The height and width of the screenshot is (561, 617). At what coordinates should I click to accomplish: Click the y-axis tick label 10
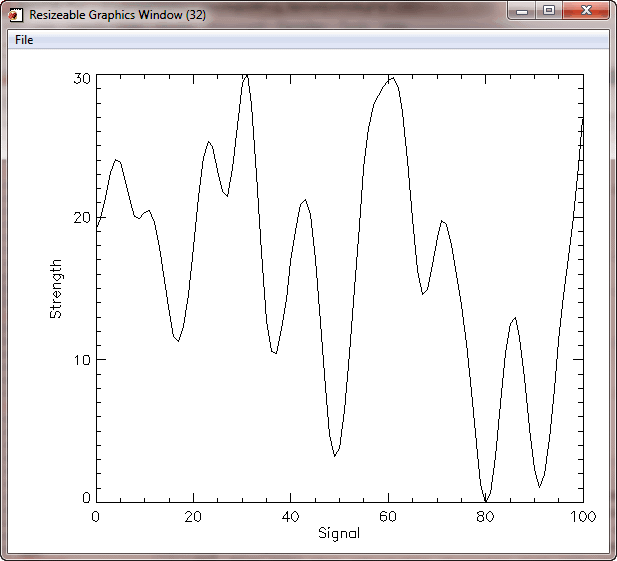(81, 360)
